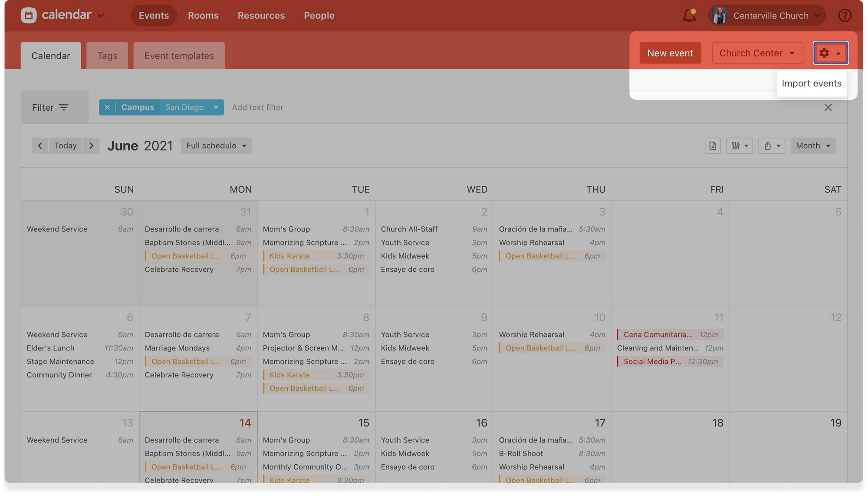This screenshot has width=868, height=496.
Task: Open the Month view dropdown
Action: pyautogui.click(x=813, y=145)
